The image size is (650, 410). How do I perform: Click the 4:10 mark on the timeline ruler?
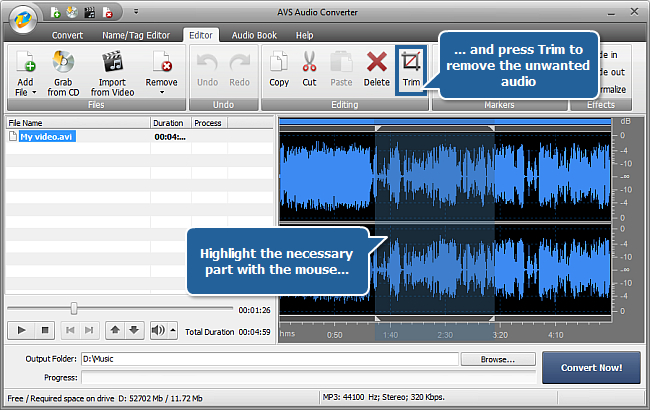[555, 335]
